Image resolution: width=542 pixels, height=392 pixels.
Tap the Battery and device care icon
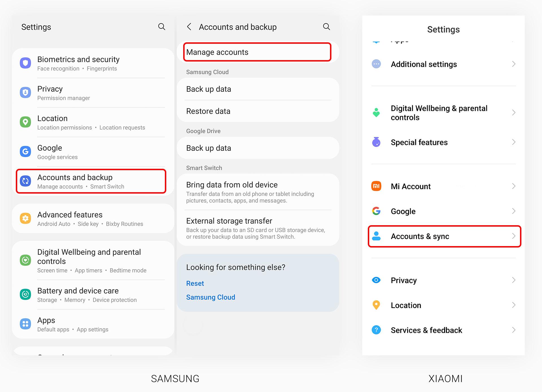[x=25, y=295]
